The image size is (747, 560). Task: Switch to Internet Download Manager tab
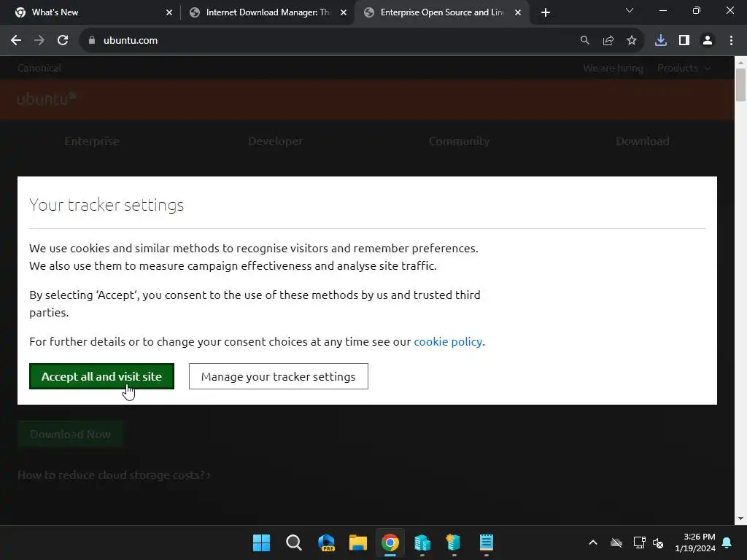coord(268,12)
